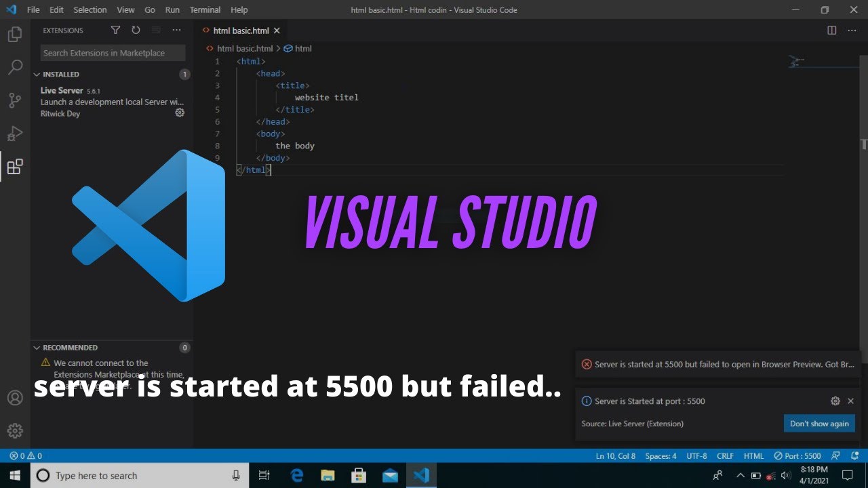Image resolution: width=868 pixels, height=488 pixels.
Task: Open Mail app from the taskbar
Action: point(391,475)
